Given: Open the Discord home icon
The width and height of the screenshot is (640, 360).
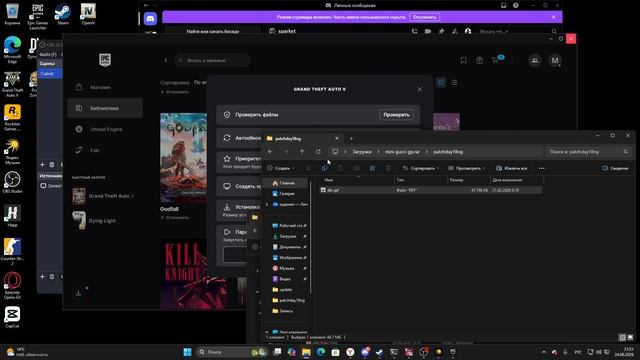Looking at the screenshot, I should (150, 18).
